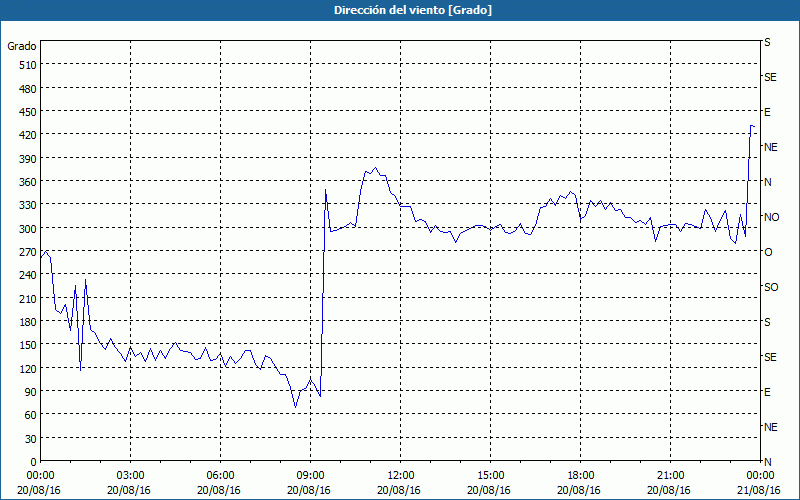Image resolution: width=800 pixels, height=500 pixels.
Task: Click the 09:00 time axis label
Action: tap(310, 476)
